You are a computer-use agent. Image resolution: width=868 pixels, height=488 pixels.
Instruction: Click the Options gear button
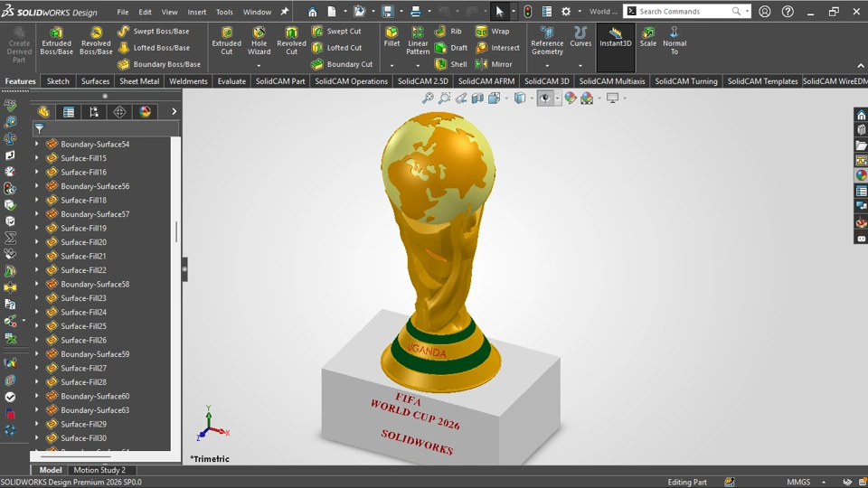pyautogui.click(x=566, y=12)
